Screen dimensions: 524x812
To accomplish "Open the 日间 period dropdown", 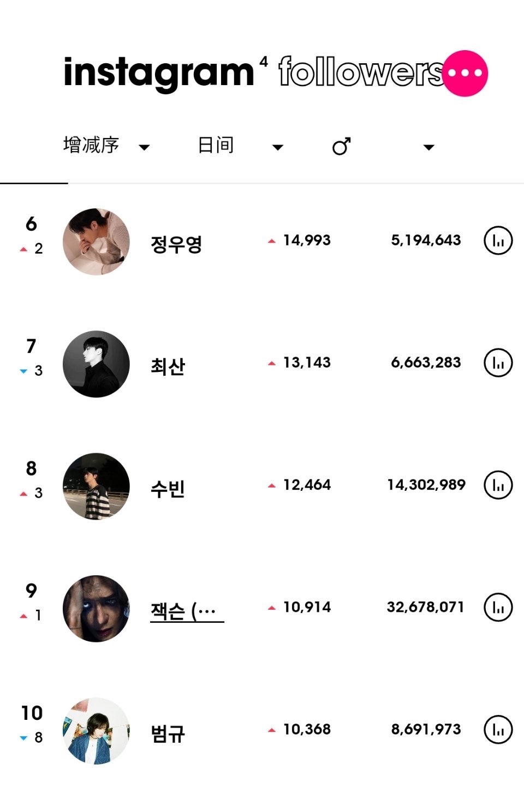I will tap(240, 146).
